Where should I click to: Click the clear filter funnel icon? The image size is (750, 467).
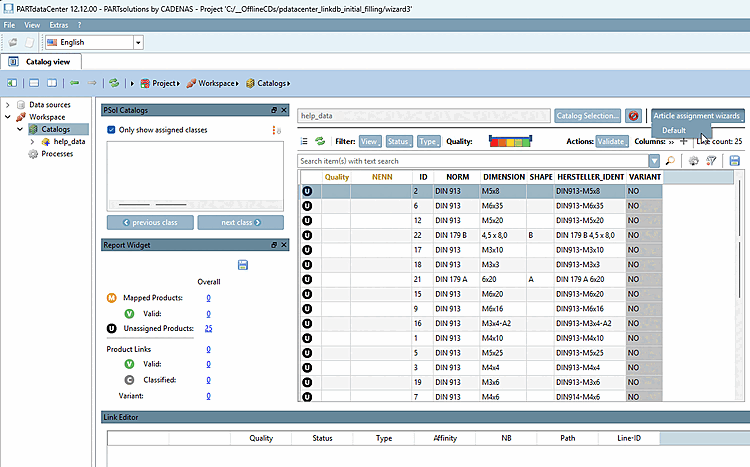point(711,161)
